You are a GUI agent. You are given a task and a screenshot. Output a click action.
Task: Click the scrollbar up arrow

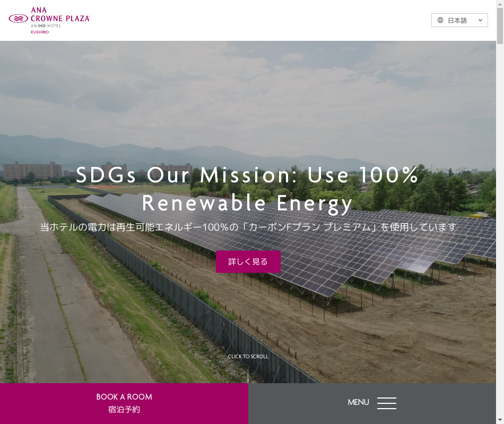[500, 3]
